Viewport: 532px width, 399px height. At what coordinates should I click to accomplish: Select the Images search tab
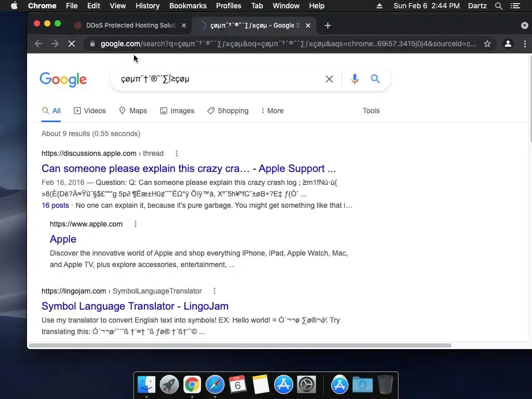pyautogui.click(x=177, y=111)
